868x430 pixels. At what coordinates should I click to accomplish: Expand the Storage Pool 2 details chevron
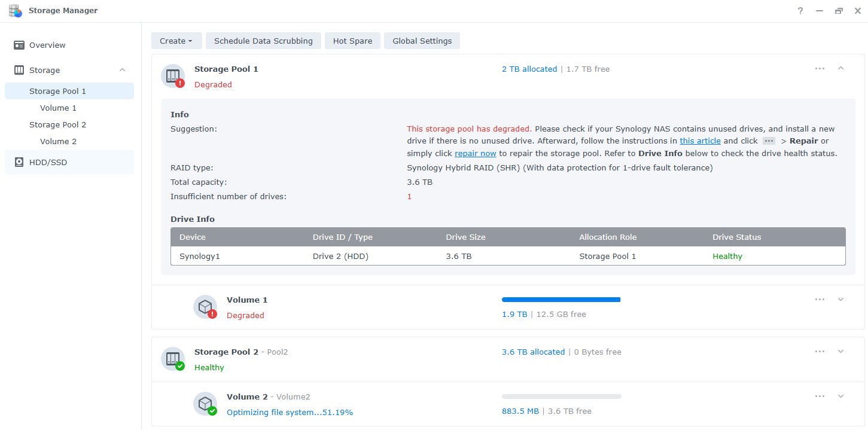[840, 351]
